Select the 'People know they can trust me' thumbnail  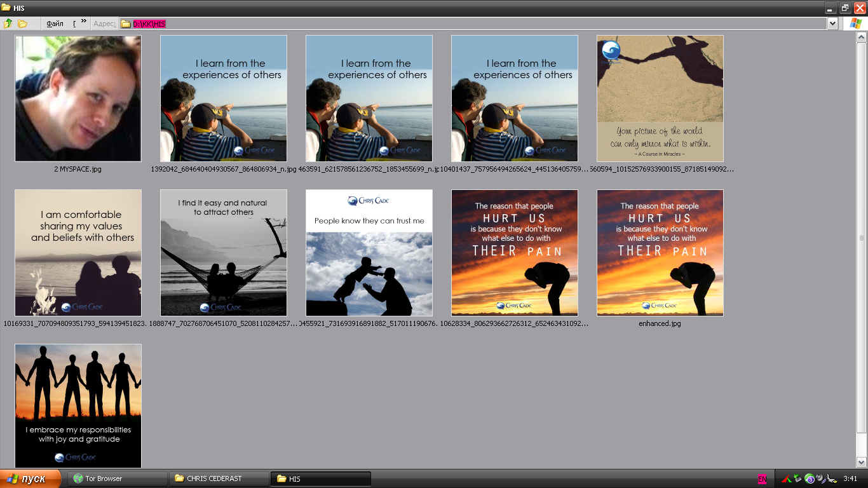click(369, 253)
